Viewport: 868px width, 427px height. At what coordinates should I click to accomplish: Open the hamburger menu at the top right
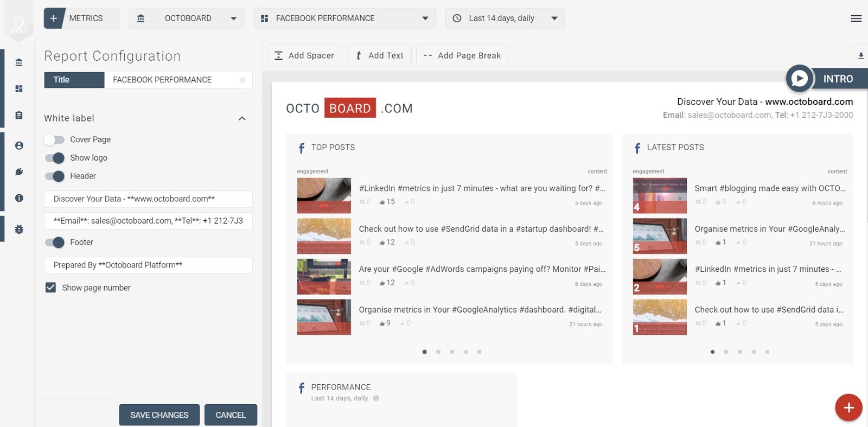pyautogui.click(x=856, y=18)
